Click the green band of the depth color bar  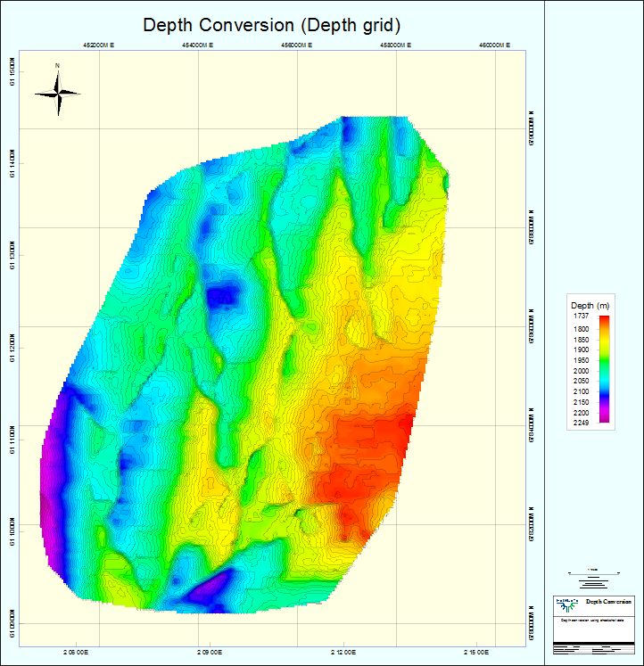(x=604, y=359)
